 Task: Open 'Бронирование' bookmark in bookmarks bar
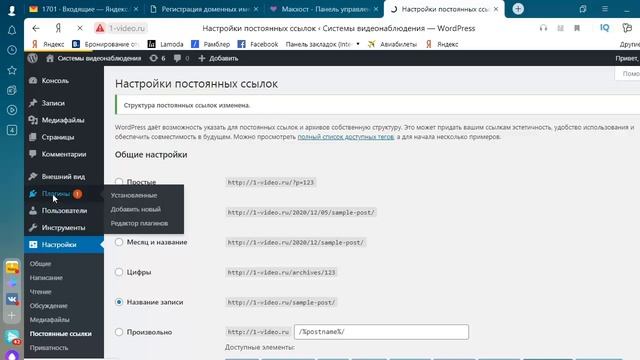click(x=105, y=44)
